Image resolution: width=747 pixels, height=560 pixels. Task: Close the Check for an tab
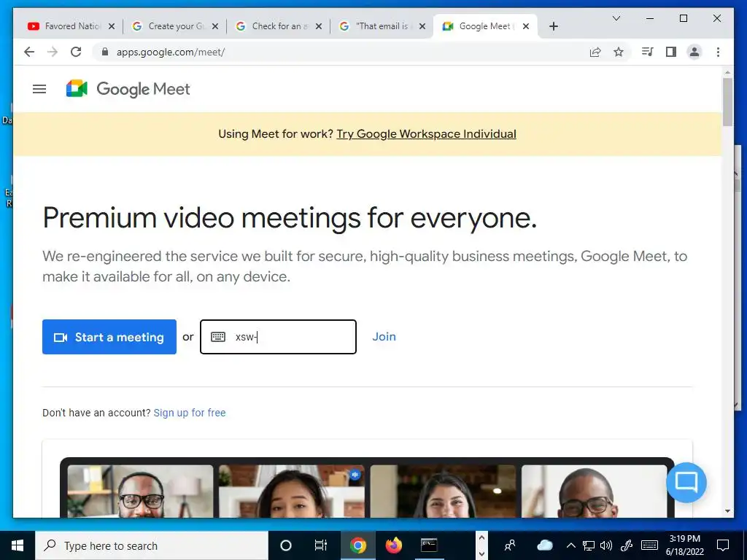[x=319, y=26]
